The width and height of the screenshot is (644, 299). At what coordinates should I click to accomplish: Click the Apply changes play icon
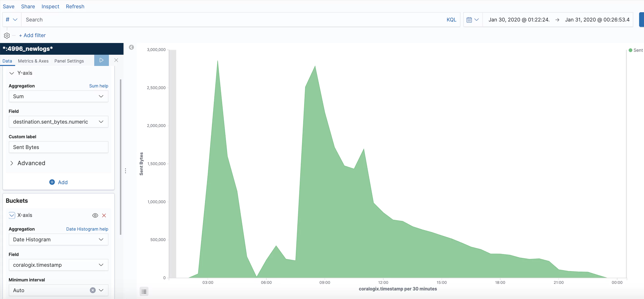tap(101, 60)
